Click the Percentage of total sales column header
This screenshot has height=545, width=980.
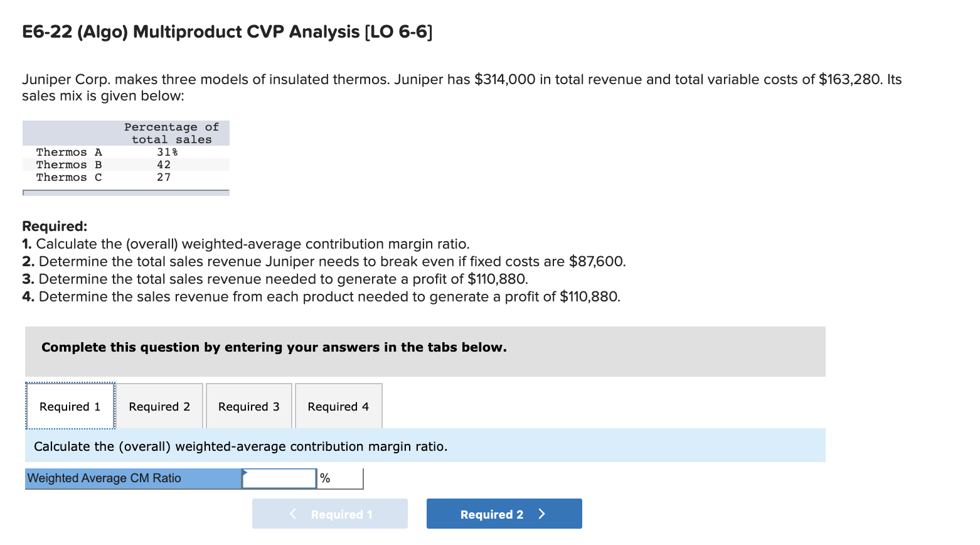tap(171, 132)
